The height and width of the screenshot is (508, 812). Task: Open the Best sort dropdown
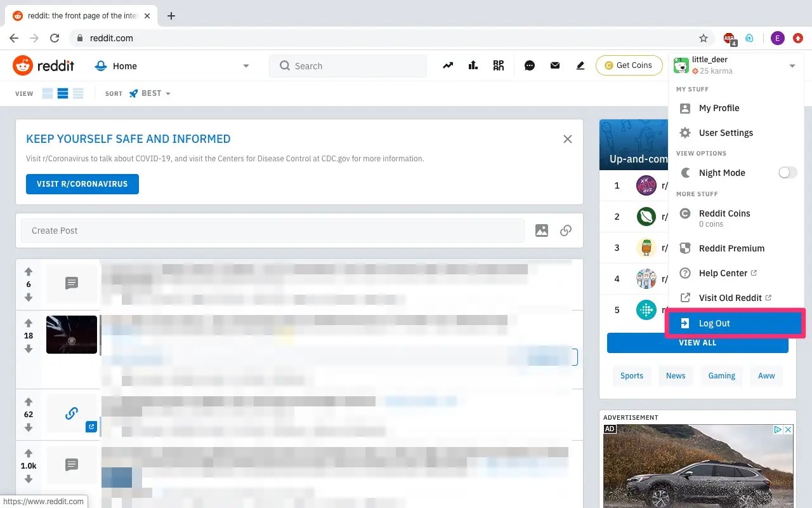click(150, 93)
